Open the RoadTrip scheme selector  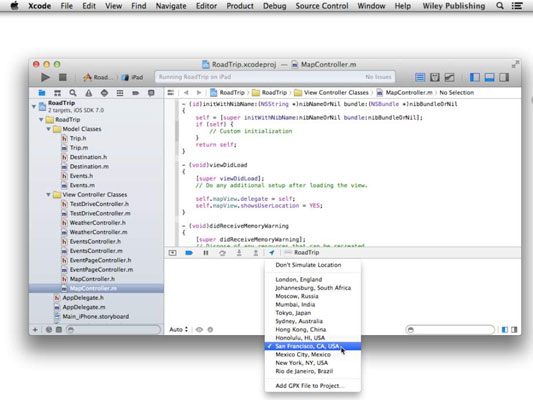pos(98,77)
